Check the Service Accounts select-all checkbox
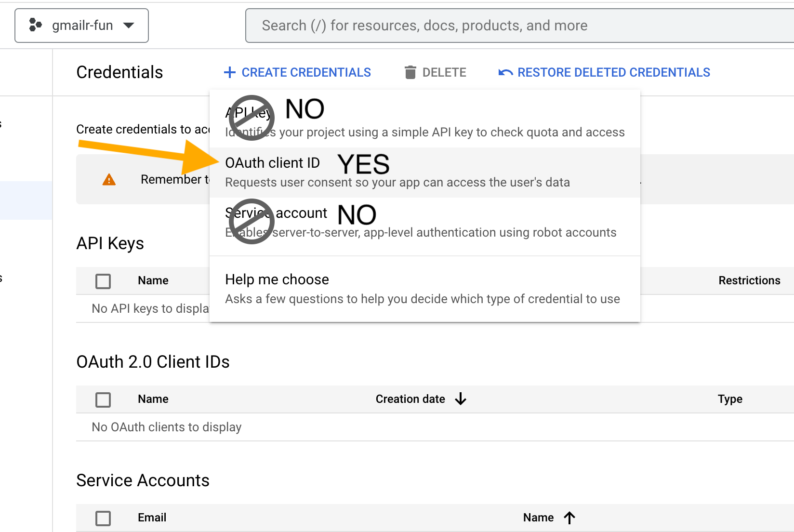794x532 pixels. (x=103, y=518)
